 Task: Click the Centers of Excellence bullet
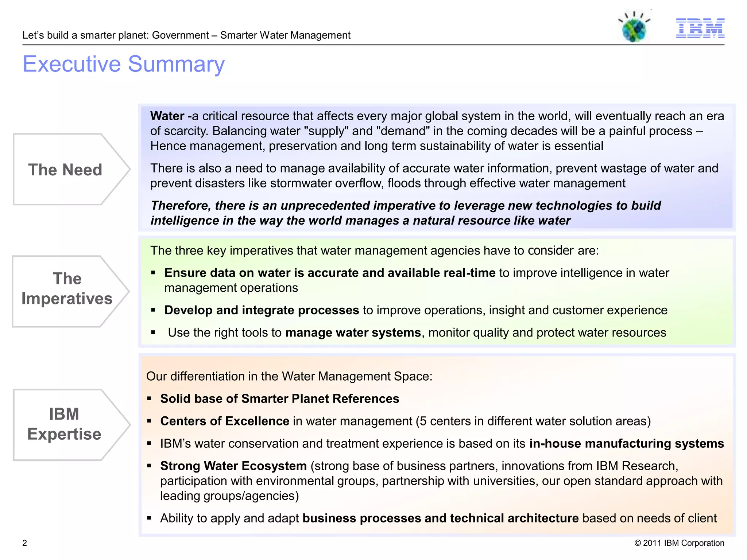225,421
